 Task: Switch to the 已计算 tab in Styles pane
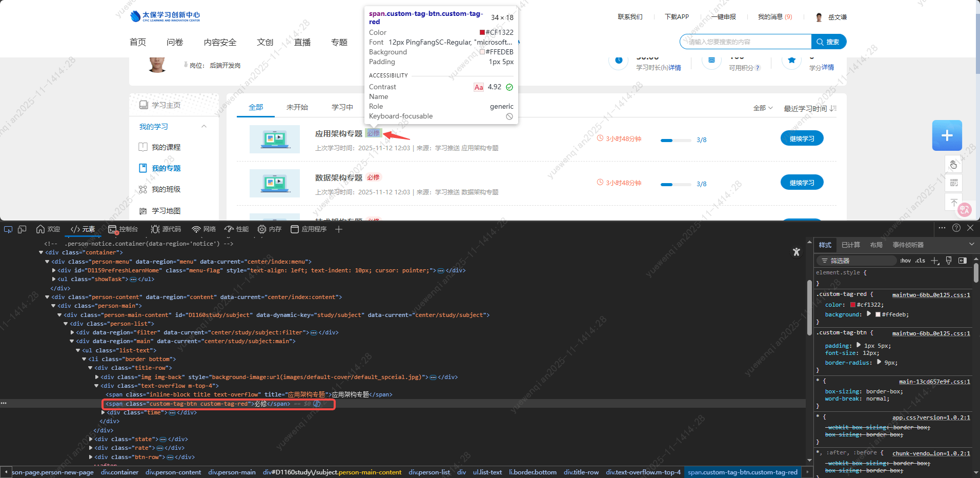point(850,245)
